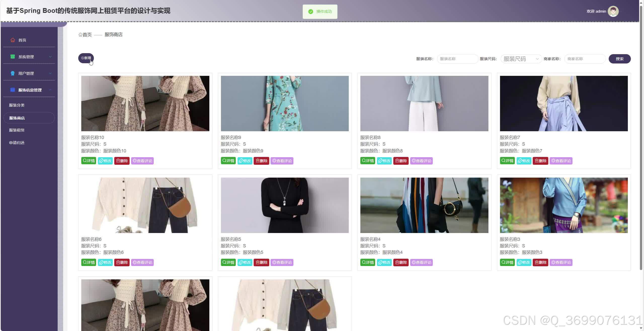Open 详情 for 服装名称6
The height and width of the screenshot is (331, 644).
coord(89,262)
